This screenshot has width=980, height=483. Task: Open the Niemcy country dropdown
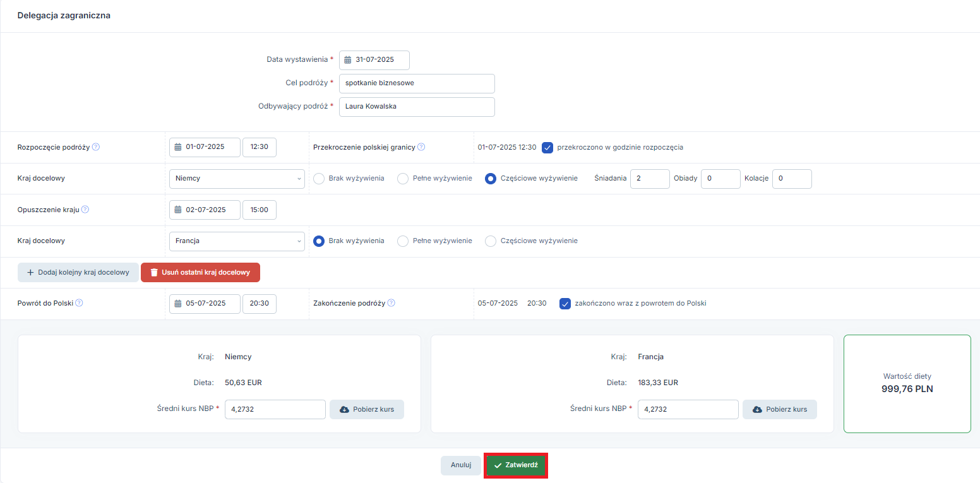click(237, 179)
